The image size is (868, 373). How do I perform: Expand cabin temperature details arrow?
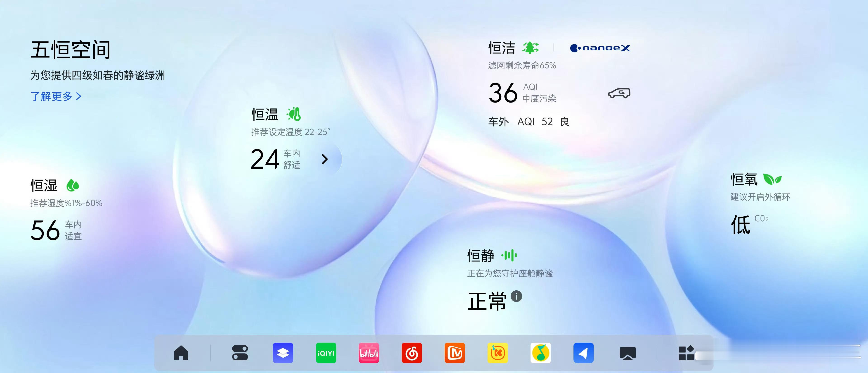click(325, 159)
